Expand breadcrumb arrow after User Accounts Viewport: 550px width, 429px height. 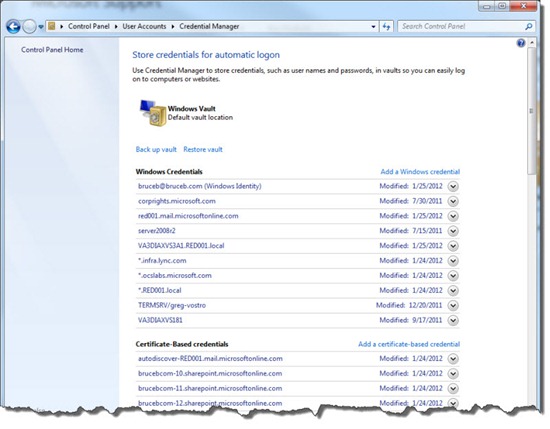(x=173, y=27)
